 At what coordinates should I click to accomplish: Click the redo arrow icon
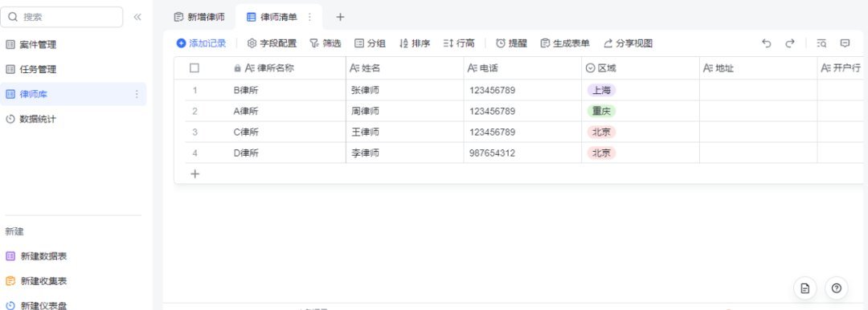790,43
